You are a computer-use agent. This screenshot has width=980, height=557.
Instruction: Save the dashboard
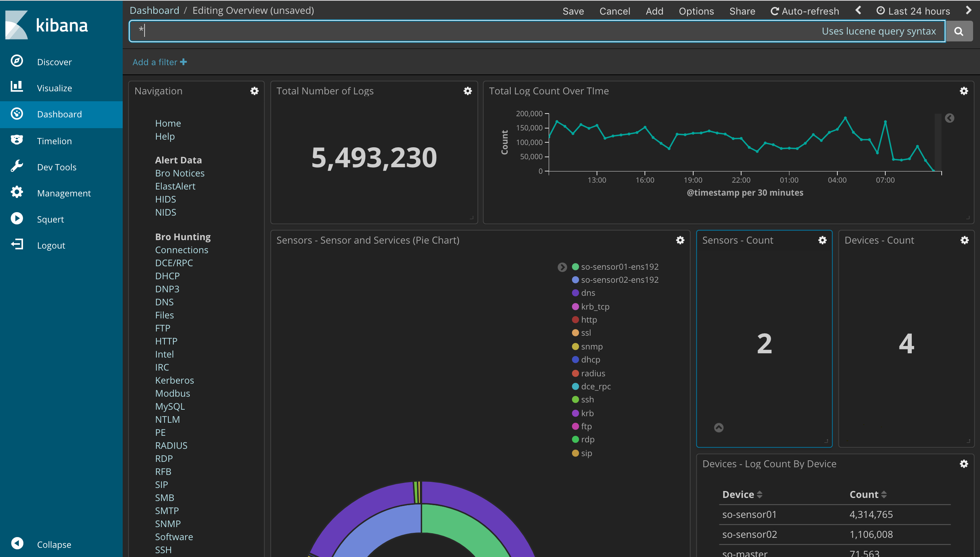[x=573, y=11]
